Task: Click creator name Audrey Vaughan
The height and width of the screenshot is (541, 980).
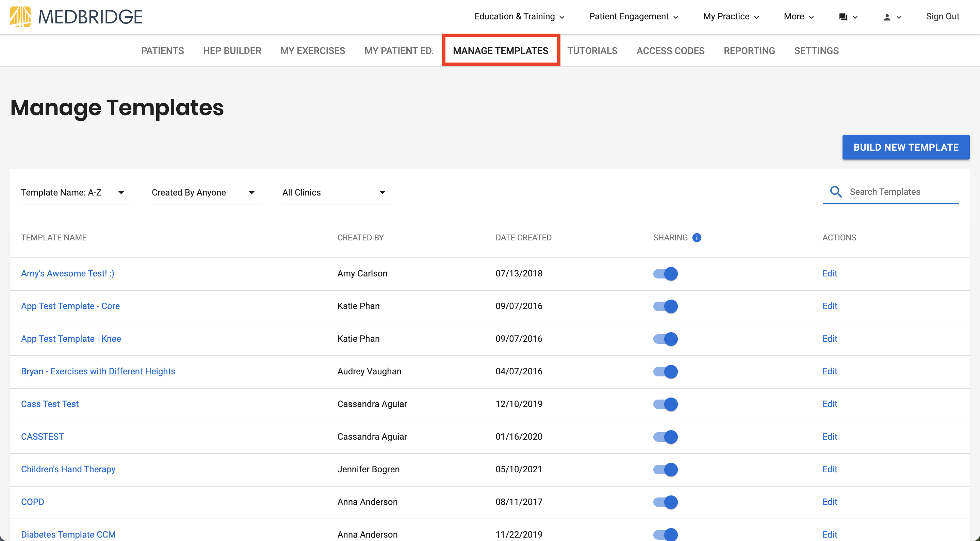Action: (x=370, y=371)
